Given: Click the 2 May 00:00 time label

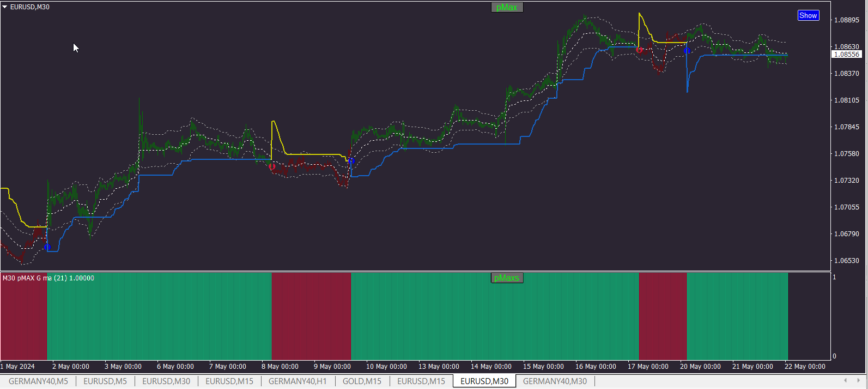Looking at the screenshot, I should pos(70,367).
